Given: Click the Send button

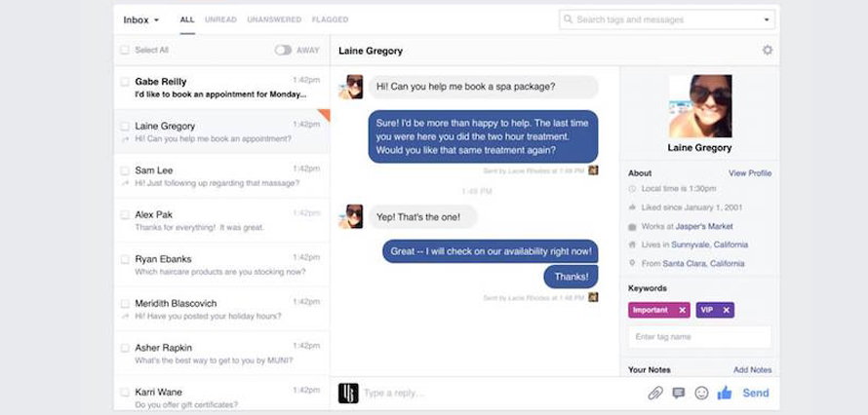Looking at the screenshot, I should 756,393.
